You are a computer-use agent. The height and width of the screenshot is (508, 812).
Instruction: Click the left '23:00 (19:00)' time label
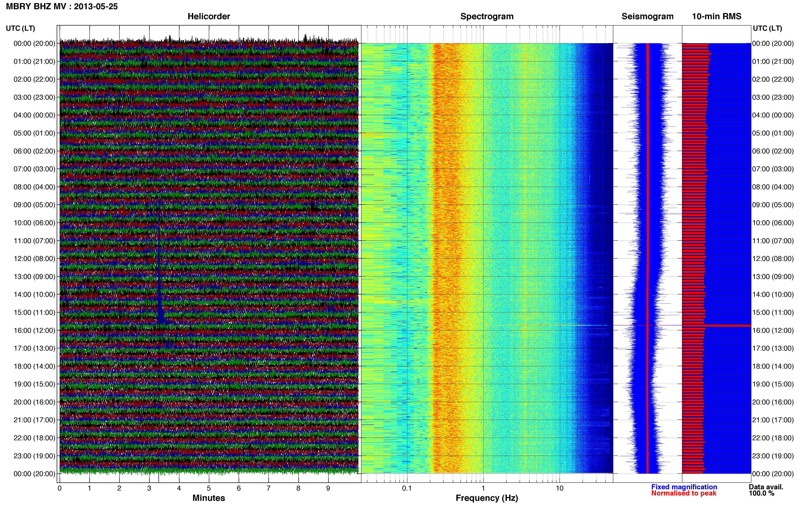point(34,456)
